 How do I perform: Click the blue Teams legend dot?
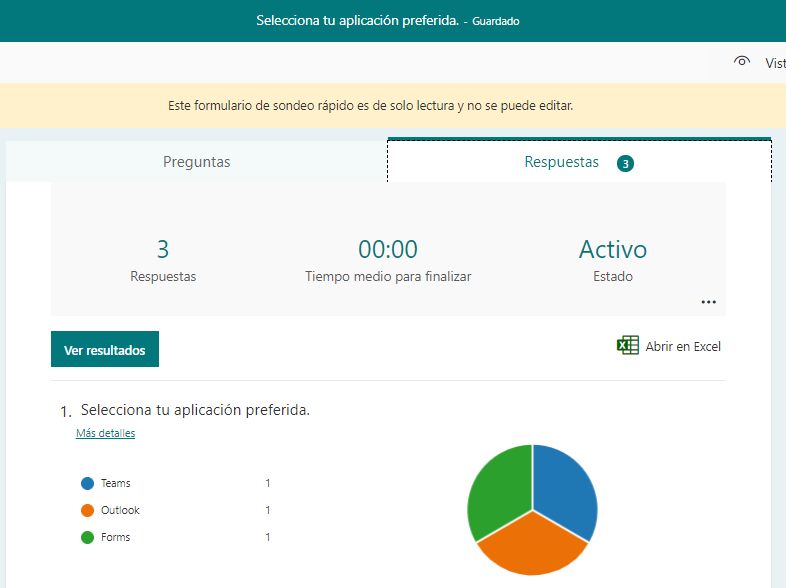point(87,484)
